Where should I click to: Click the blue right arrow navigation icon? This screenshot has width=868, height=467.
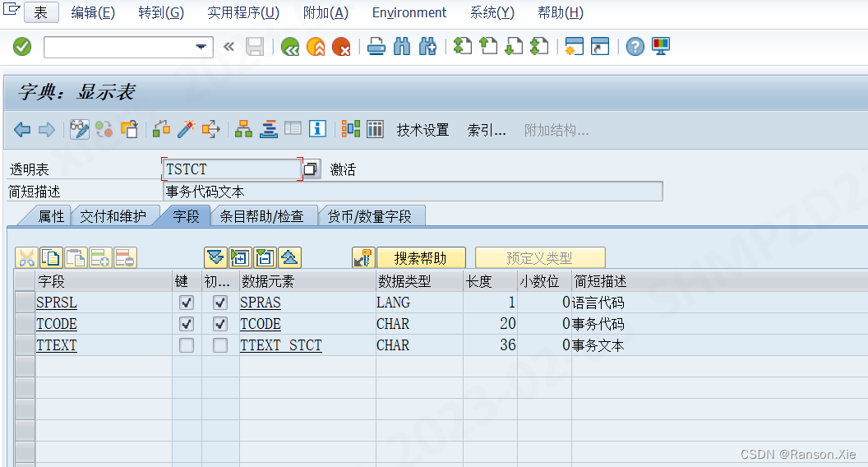[x=47, y=130]
